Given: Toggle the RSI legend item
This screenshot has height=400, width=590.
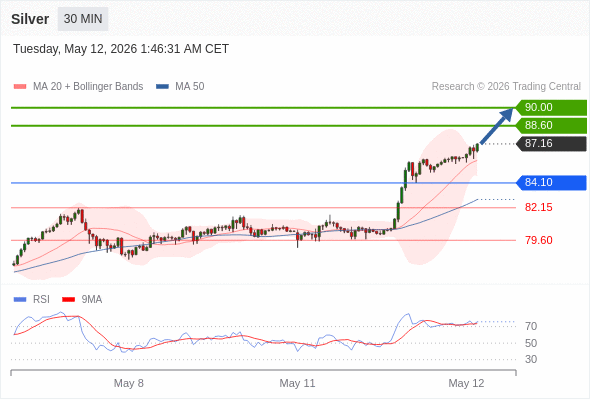Looking at the screenshot, I should tap(32, 300).
